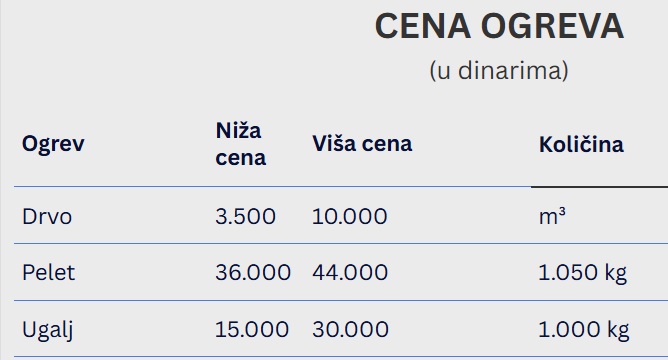
Task: Click the word cena under Niža
Action: (x=241, y=158)
